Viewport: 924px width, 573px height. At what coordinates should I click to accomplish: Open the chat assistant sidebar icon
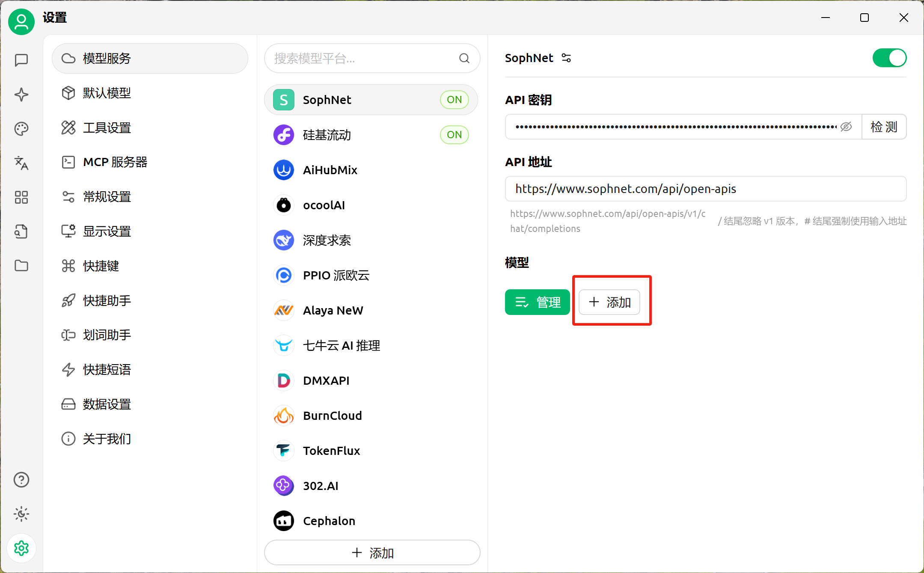(21, 60)
